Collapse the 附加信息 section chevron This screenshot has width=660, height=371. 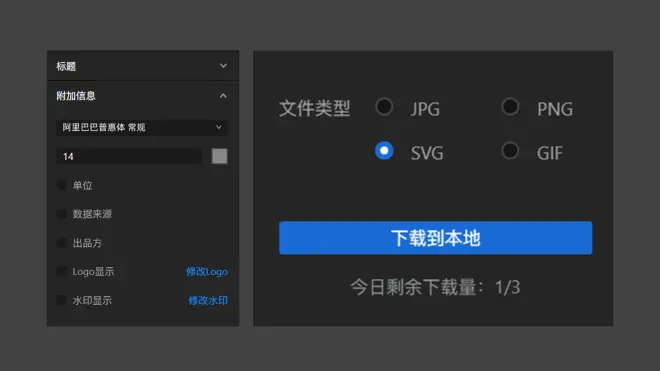[223, 96]
